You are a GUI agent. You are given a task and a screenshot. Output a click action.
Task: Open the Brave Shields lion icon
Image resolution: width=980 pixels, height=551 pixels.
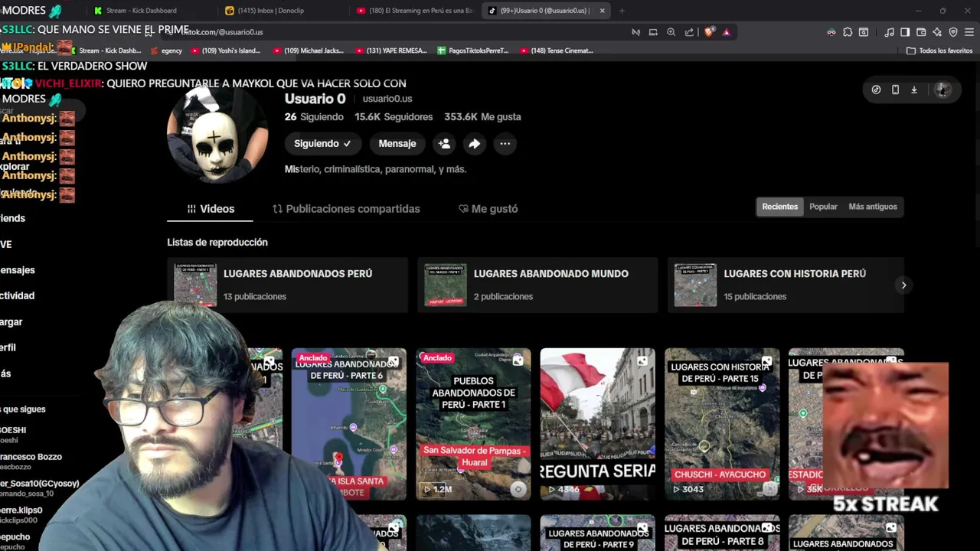pyautogui.click(x=709, y=32)
